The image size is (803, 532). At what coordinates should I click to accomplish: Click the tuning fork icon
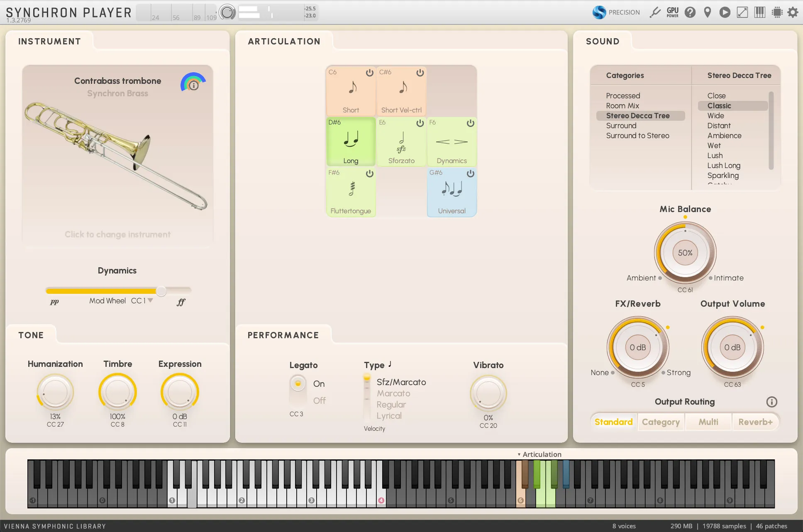pos(655,12)
